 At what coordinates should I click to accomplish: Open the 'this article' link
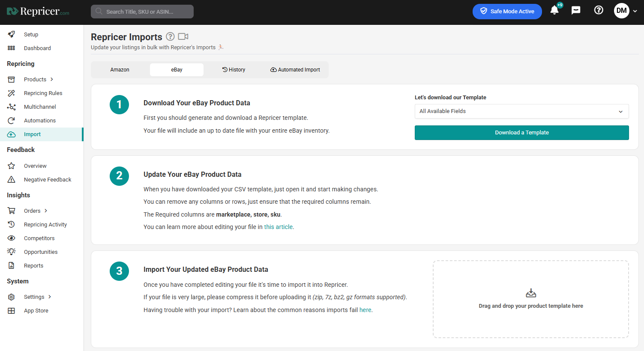coord(278,227)
